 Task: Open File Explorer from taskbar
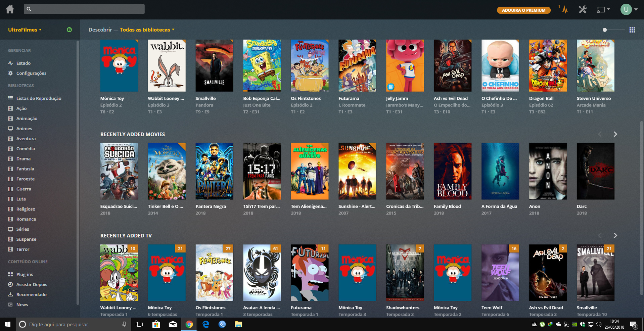(x=238, y=324)
